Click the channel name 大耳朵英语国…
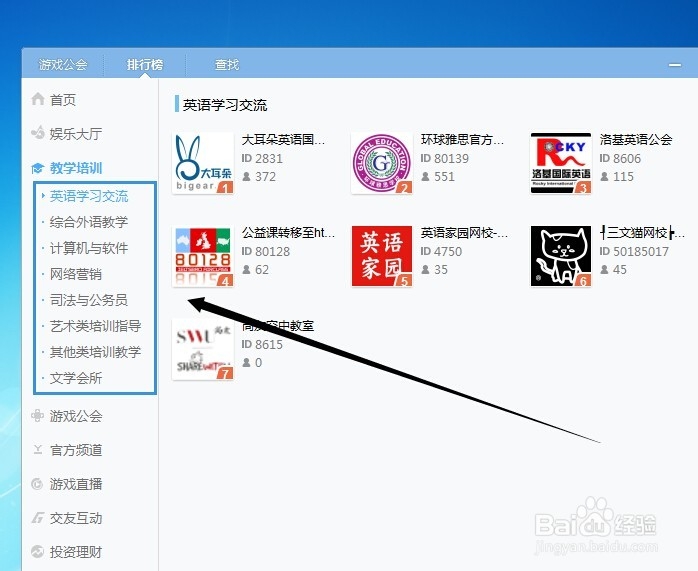This screenshot has height=571, width=698. 284,140
